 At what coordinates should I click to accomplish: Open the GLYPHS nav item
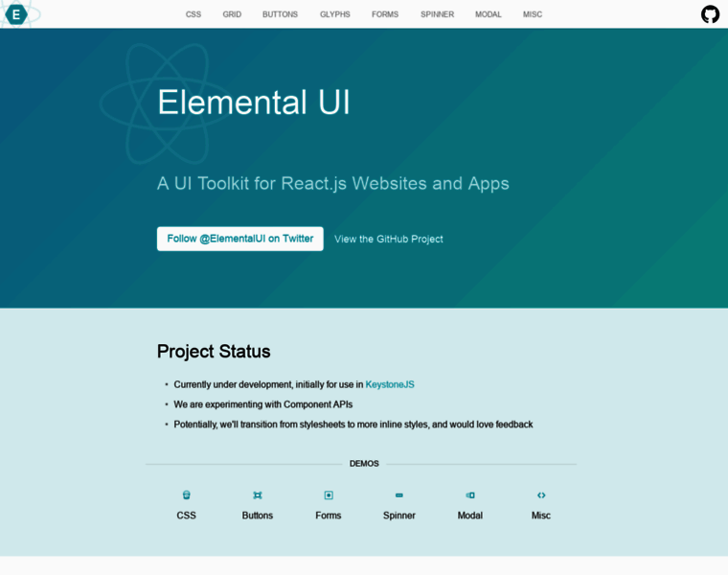[x=334, y=14]
